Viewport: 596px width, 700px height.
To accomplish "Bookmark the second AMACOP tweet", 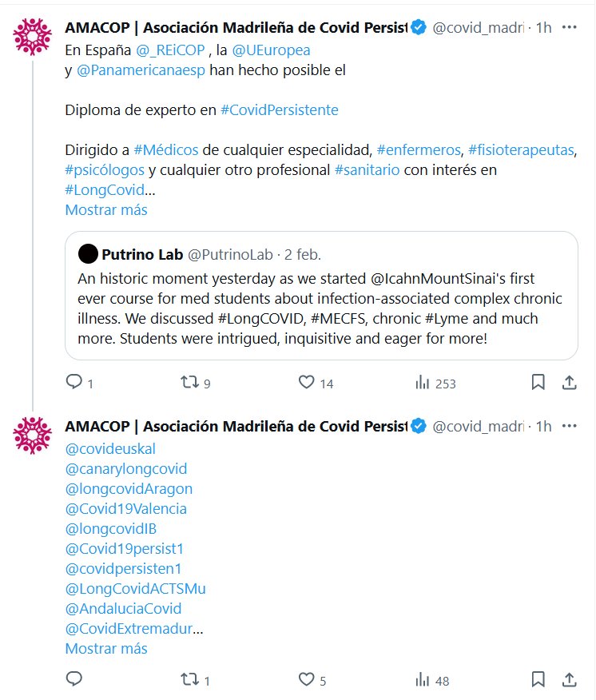I will (538, 680).
